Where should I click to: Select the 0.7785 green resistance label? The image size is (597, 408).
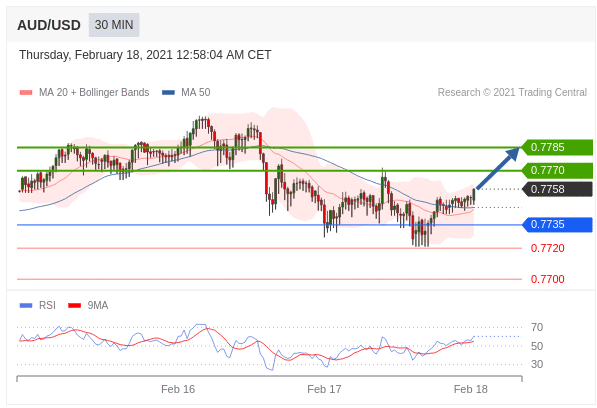point(557,147)
